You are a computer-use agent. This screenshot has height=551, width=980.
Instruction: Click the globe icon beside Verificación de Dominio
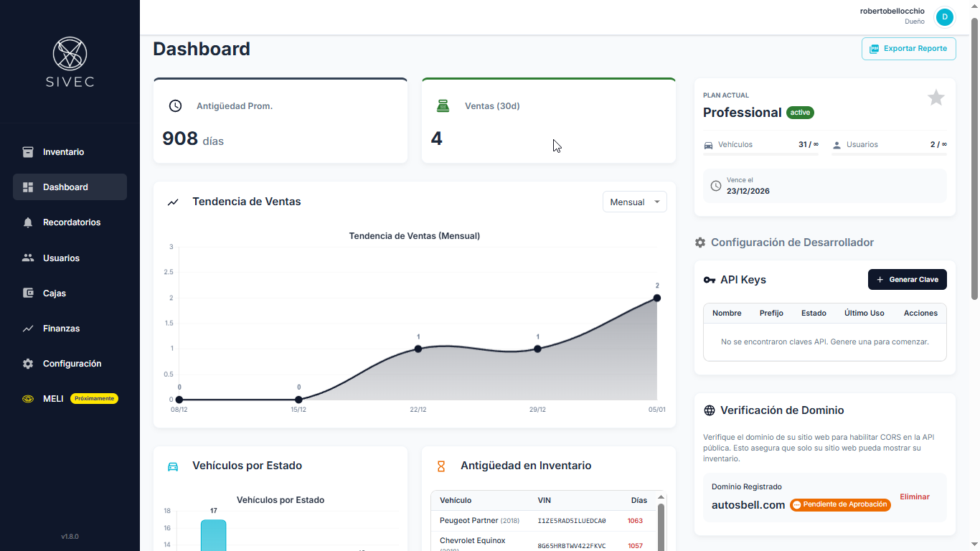[x=710, y=410]
